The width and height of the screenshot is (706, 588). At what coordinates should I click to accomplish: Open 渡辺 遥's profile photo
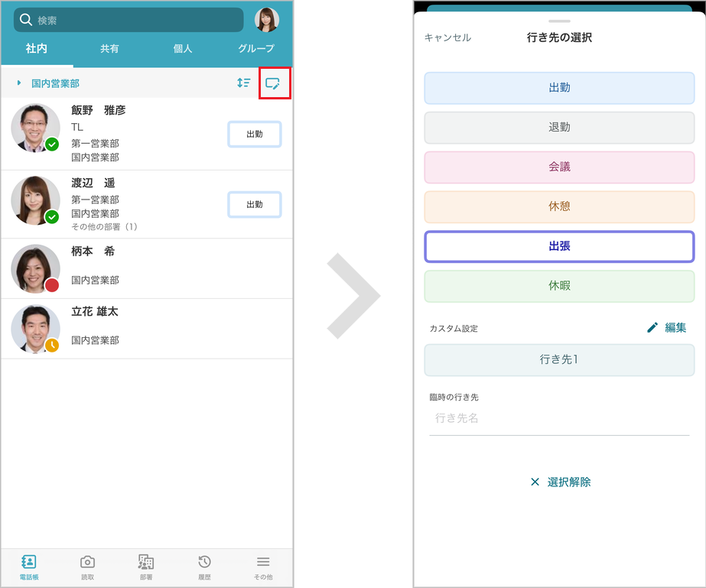(x=35, y=200)
